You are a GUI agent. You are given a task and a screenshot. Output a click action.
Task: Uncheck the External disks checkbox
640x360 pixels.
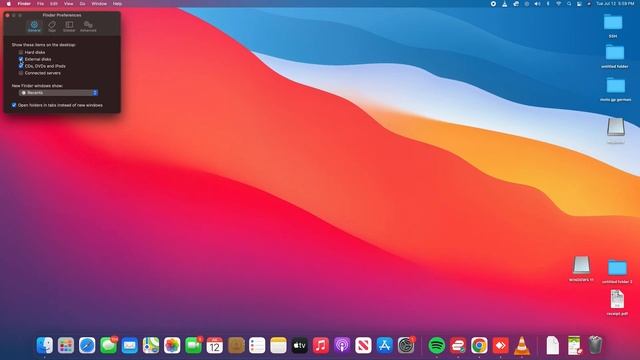coord(21,59)
